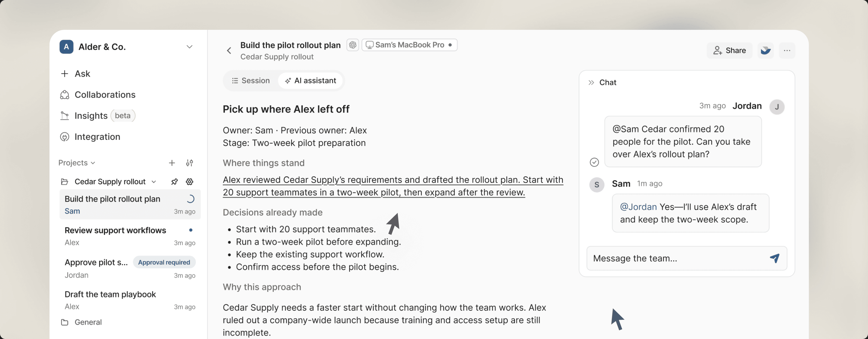Click the Share button
The width and height of the screenshot is (868, 339).
(x=729, y=51)
